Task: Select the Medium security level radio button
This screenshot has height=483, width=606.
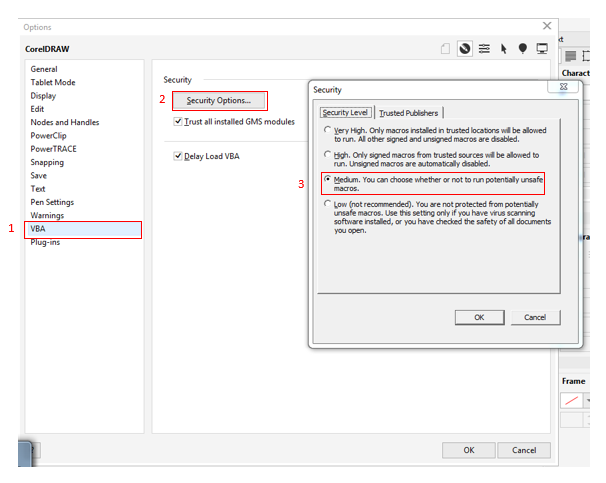Action: (x=327, y=179)
